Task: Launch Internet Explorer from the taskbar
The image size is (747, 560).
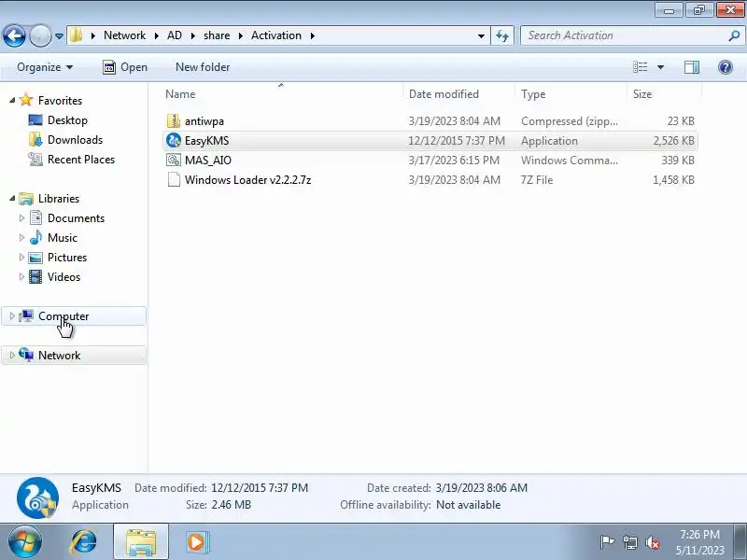Action: (84, 542)
